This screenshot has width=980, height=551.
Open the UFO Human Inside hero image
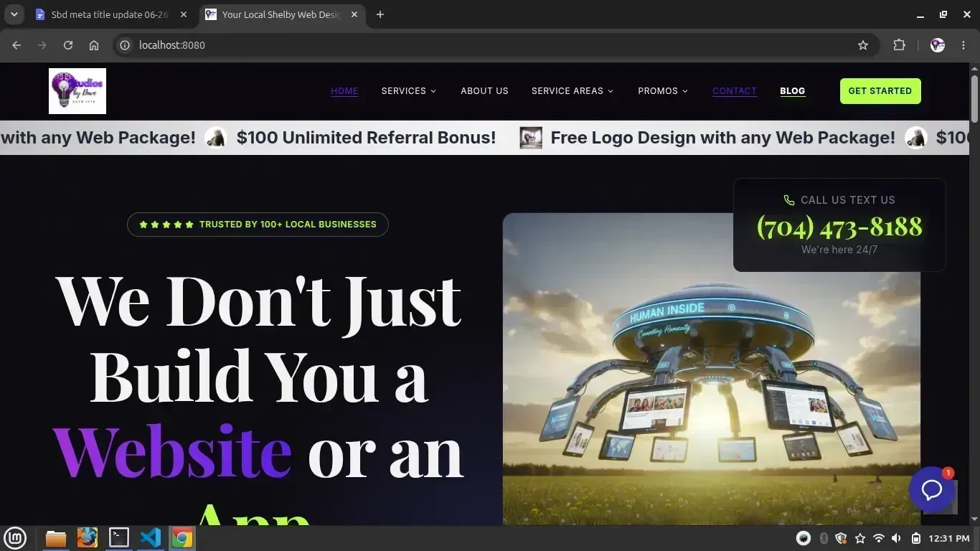coord(712,369)
